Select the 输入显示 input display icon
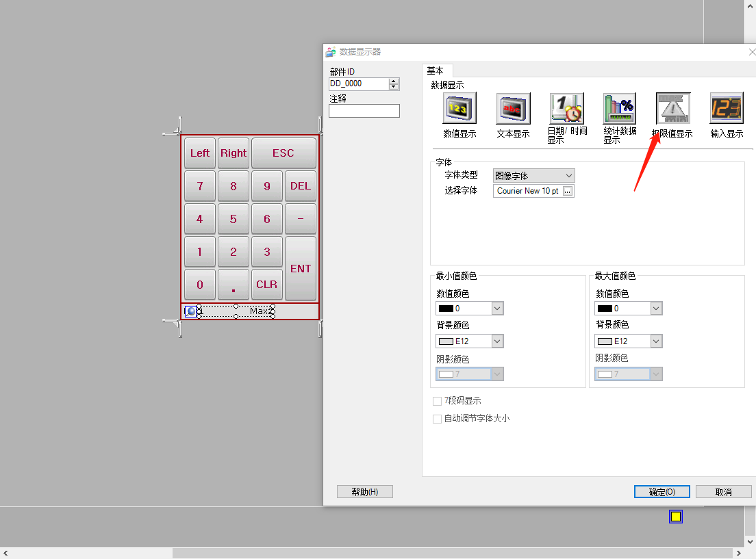The width and height of the screenshot is (756, 559). (x=727, y=109)
